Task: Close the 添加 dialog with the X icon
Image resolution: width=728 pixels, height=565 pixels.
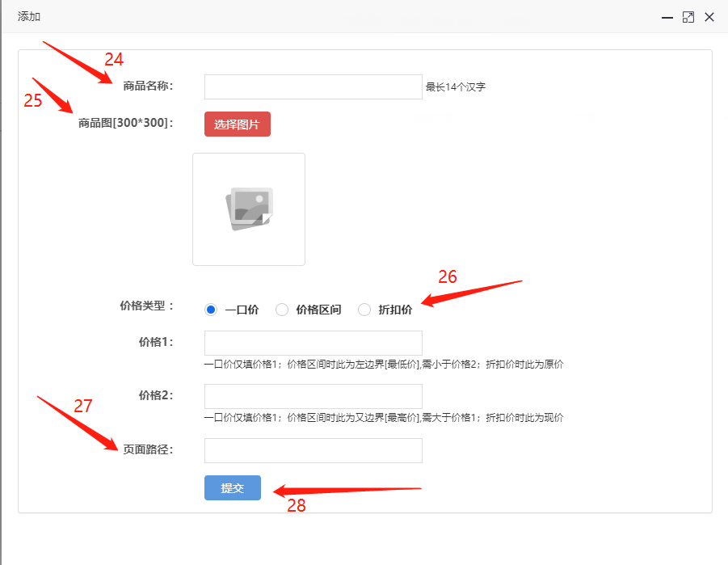Action: (x=709, y=17)
